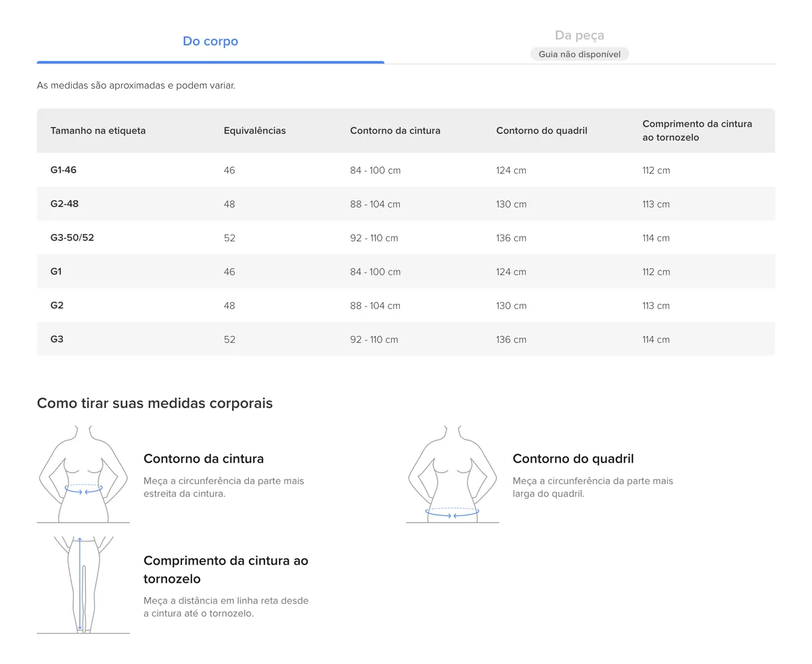
Task: Select the Equivalências column header
Action: pos(254,131)
